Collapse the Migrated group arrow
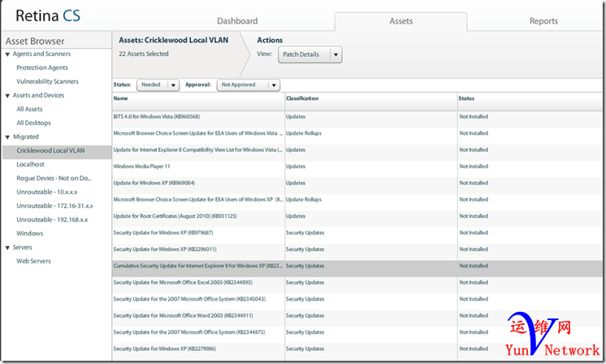Image resolution: width=606 pixels, height=364 pixels. (x=7, y=137)
